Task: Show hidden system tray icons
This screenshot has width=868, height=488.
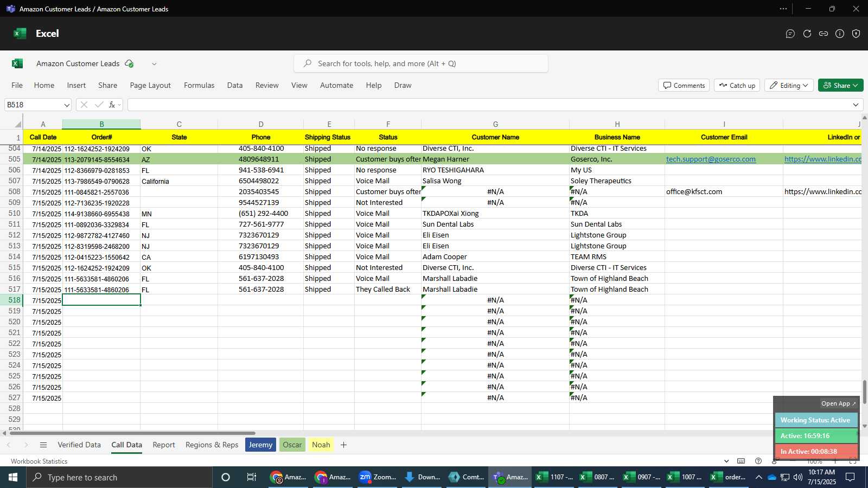Action: click(x=758, y=477)
